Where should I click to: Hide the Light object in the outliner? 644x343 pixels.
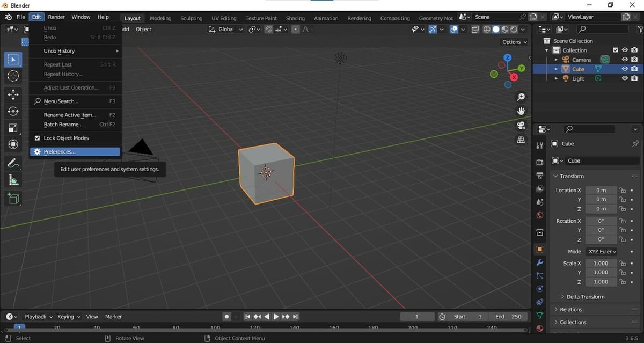tap(624, 78)
